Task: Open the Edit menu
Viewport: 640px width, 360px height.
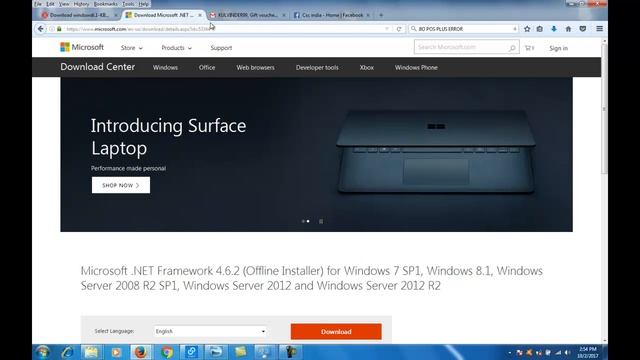Action: [x=50, y=4]
